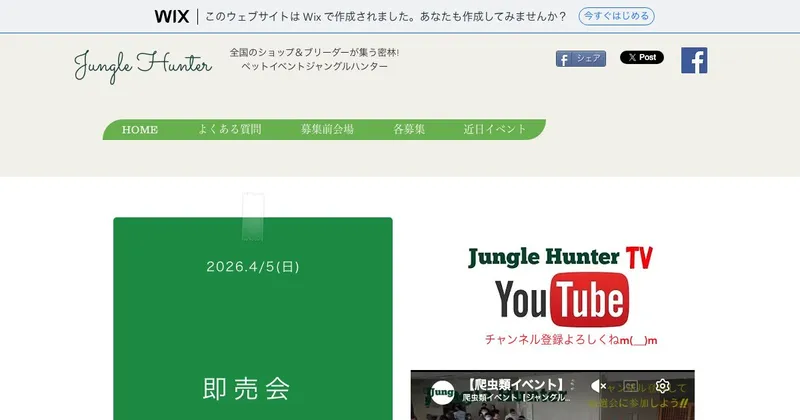This screenshot has height=420, width=800.
Task: Click the Jungle Hunter script logo
Action: [x=142, y=66]
